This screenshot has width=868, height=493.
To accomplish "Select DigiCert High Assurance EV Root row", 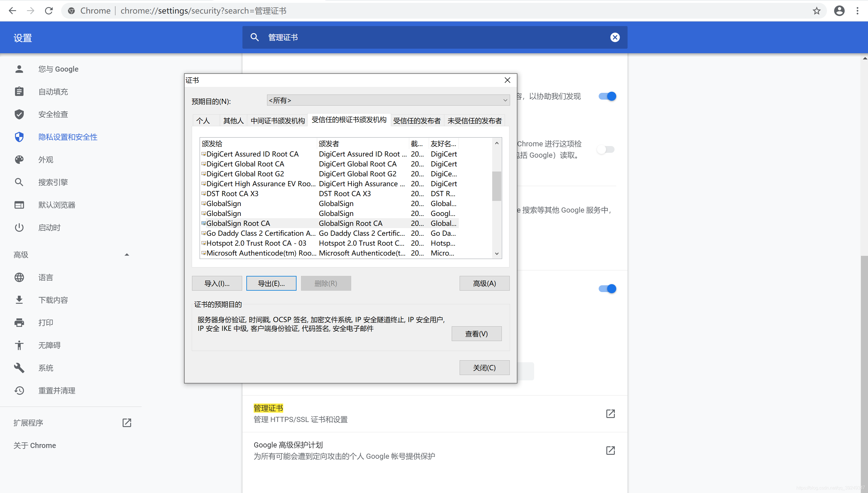I will point(329,184).
